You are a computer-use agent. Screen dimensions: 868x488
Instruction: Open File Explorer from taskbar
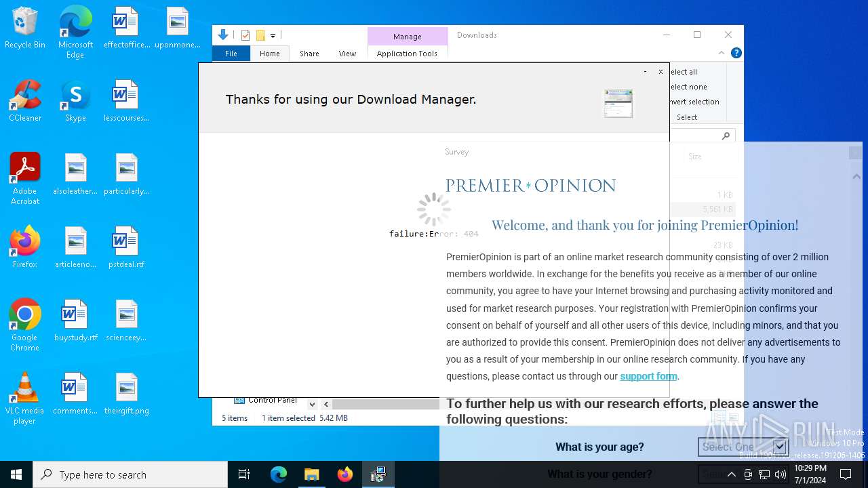(312, 474)
